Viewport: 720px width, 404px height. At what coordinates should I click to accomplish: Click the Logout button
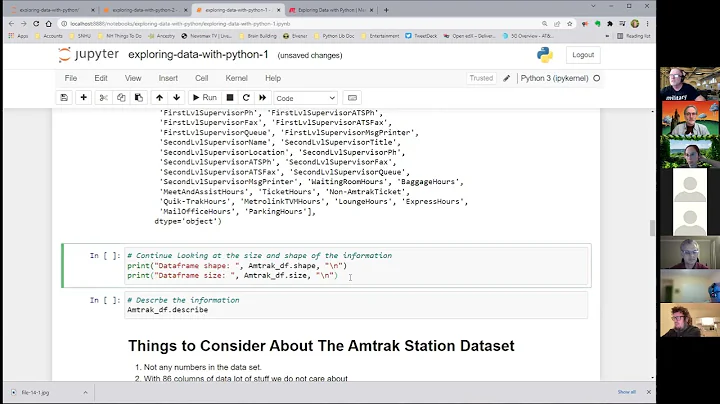pos(583,55)
